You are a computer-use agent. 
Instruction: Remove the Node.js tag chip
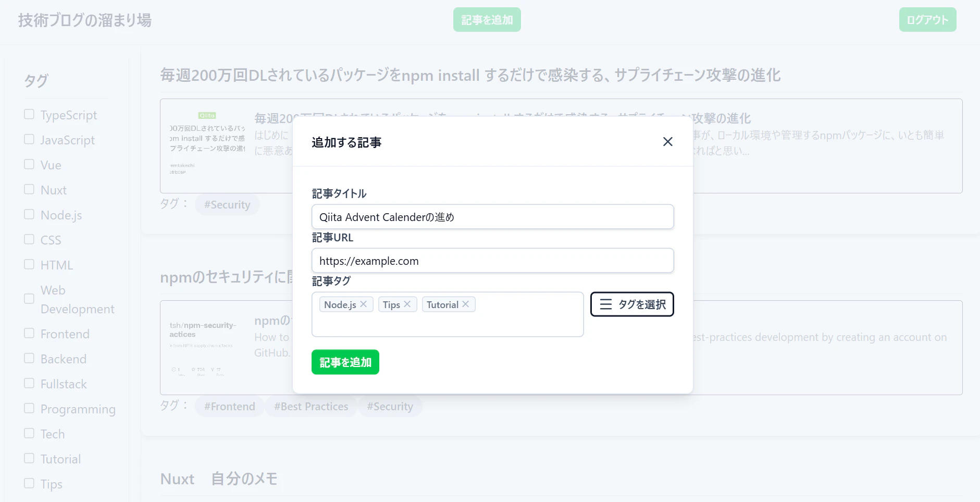[364, 304]
